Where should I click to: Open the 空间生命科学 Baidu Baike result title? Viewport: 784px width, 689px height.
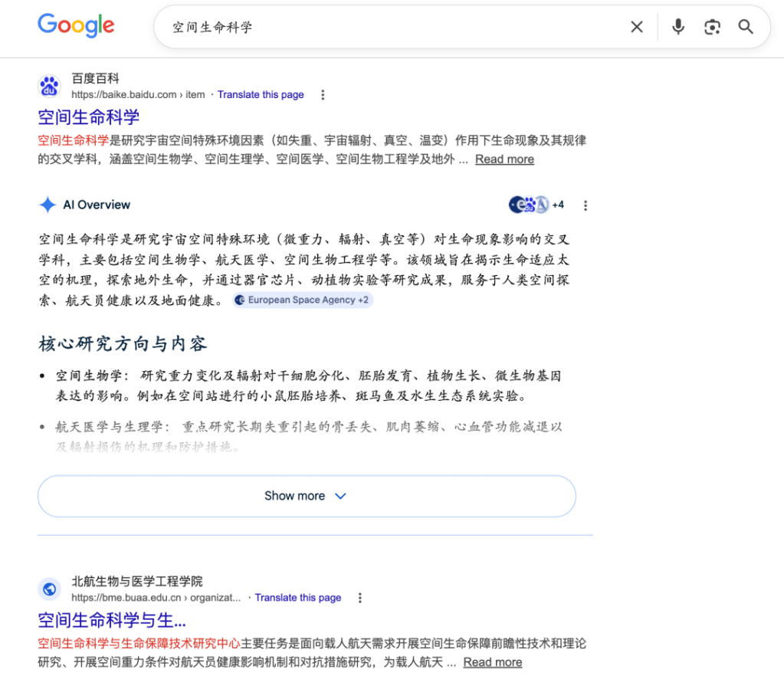(89, 117)
